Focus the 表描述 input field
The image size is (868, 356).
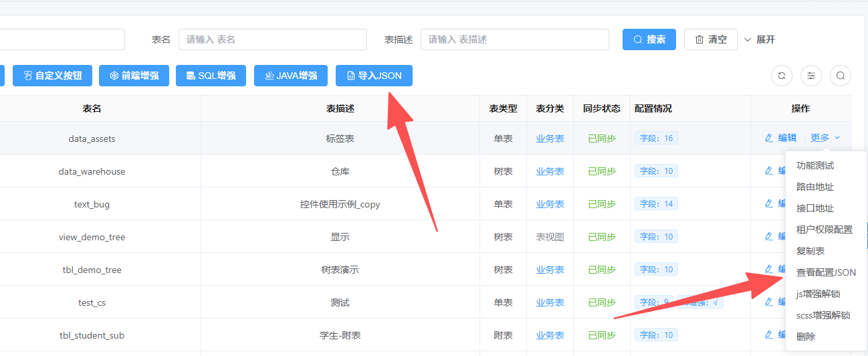coord(514,39)
